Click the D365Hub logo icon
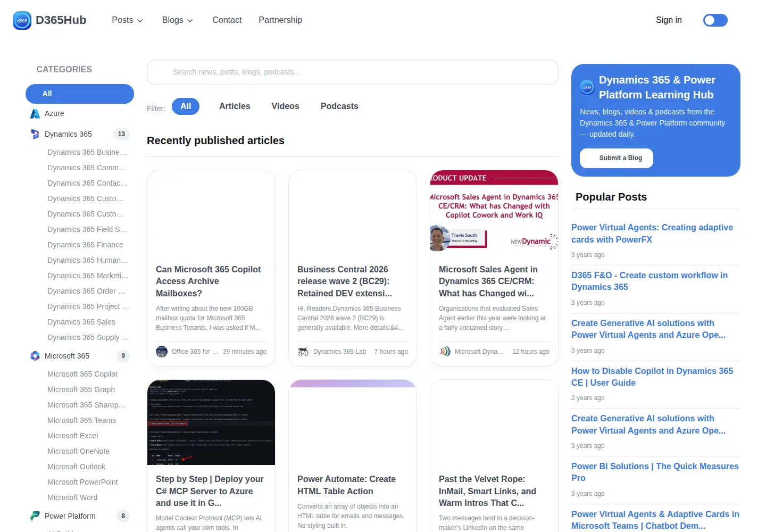The height and width of the screenshot is (532, 766). point(22,20)
